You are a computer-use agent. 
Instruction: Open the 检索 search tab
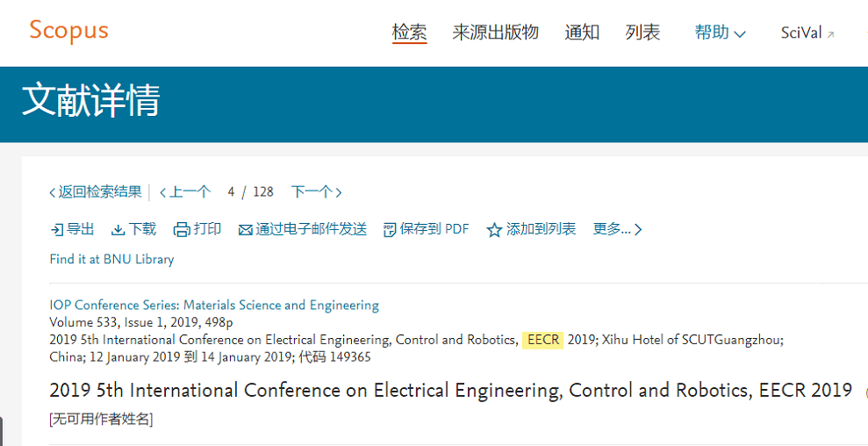click(410, 32)
